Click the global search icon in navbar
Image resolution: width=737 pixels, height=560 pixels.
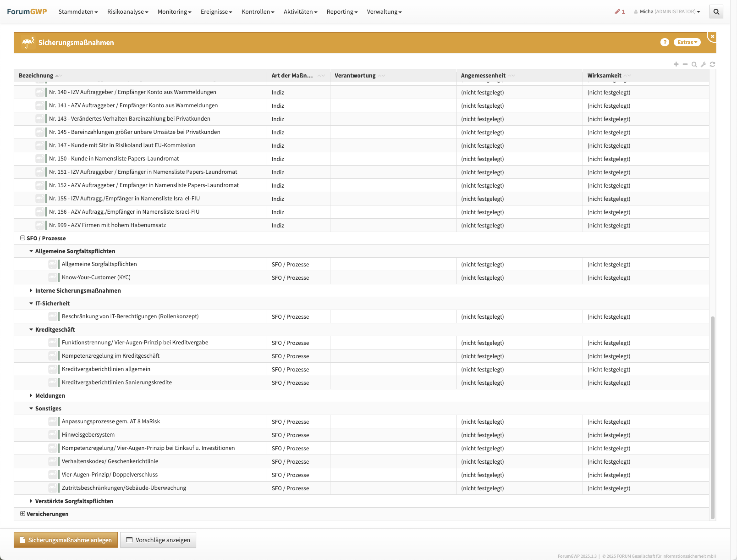(x=716, y=12)
